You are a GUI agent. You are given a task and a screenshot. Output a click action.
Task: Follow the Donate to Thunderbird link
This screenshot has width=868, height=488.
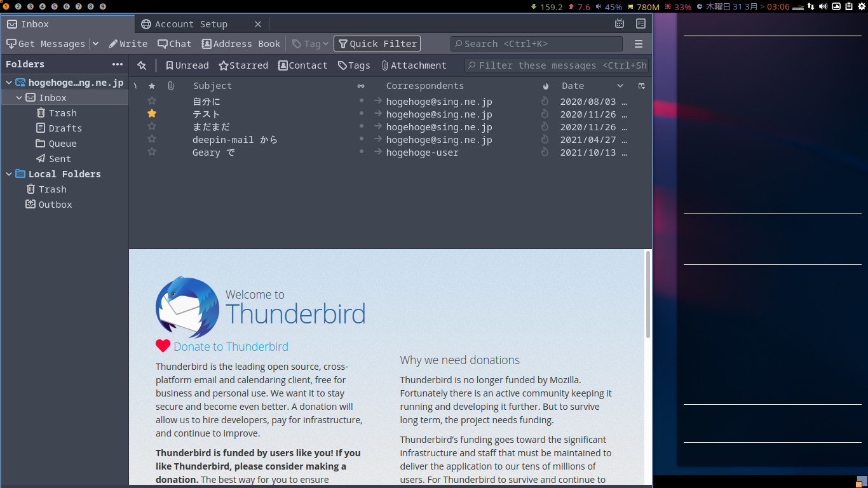click(x=231, y=346)
